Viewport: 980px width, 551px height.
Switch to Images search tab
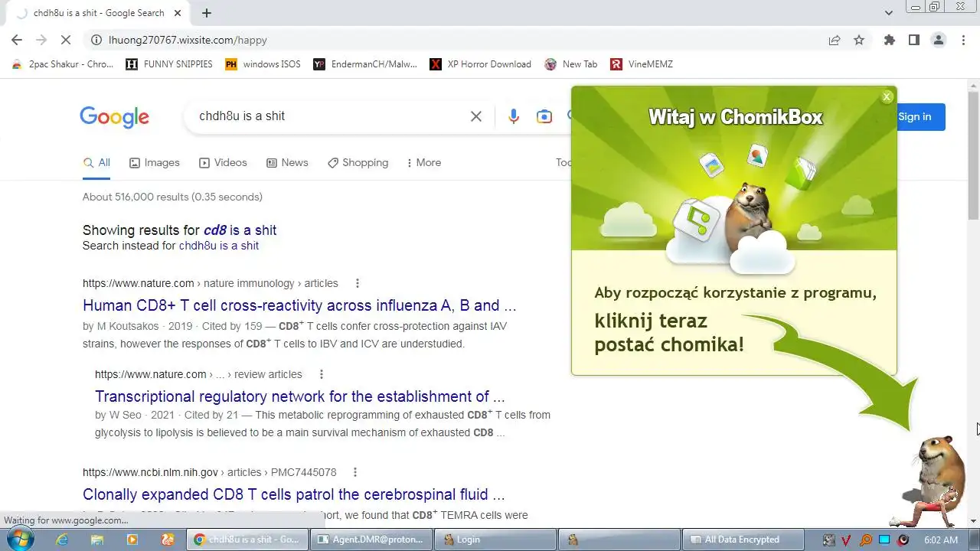point(154,162)
